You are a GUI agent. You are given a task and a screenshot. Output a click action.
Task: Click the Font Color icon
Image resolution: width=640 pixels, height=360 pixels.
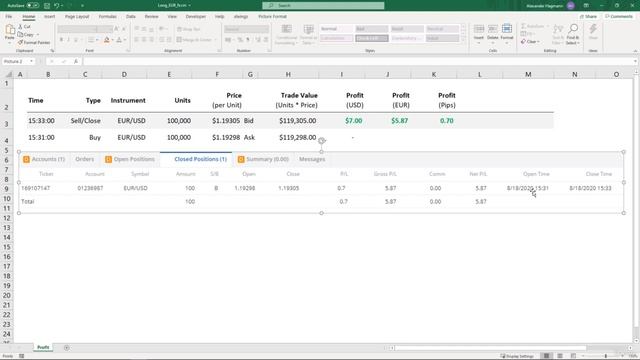click(x=119, y=40)
